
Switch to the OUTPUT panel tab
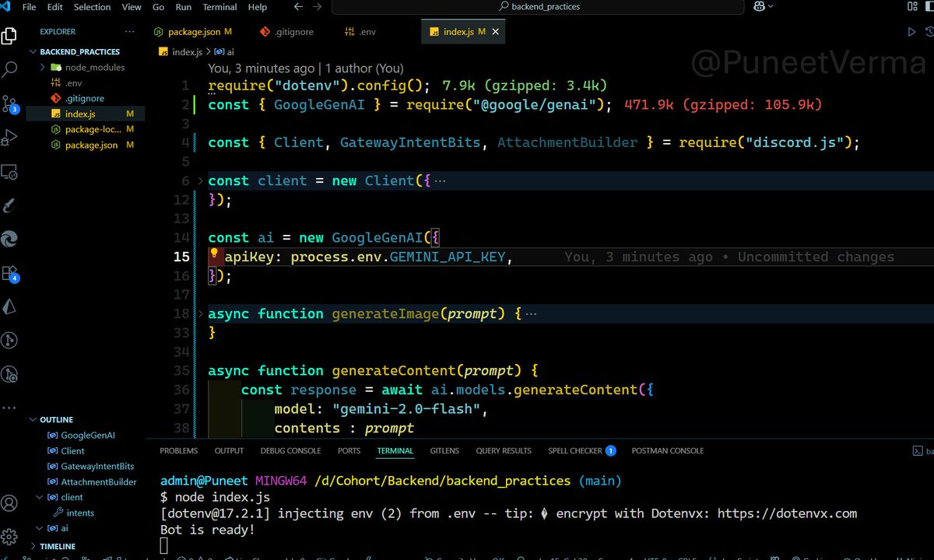(229, 450)
